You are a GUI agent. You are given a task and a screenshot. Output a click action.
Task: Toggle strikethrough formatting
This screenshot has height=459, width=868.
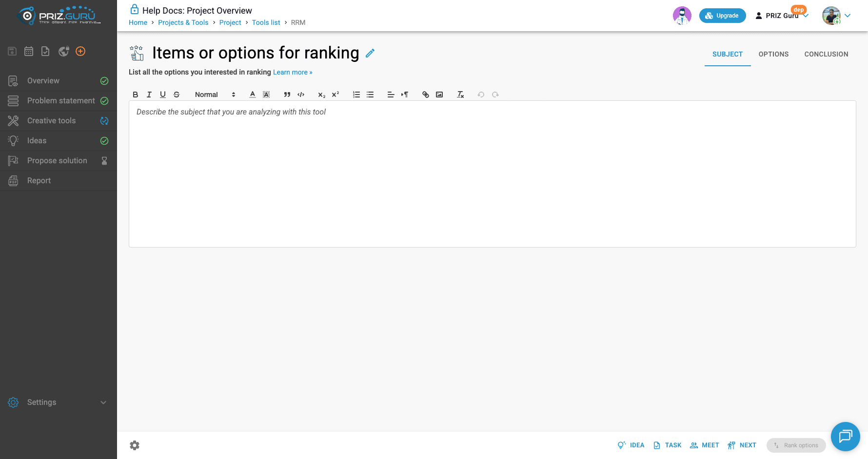[x=177, y=95]
